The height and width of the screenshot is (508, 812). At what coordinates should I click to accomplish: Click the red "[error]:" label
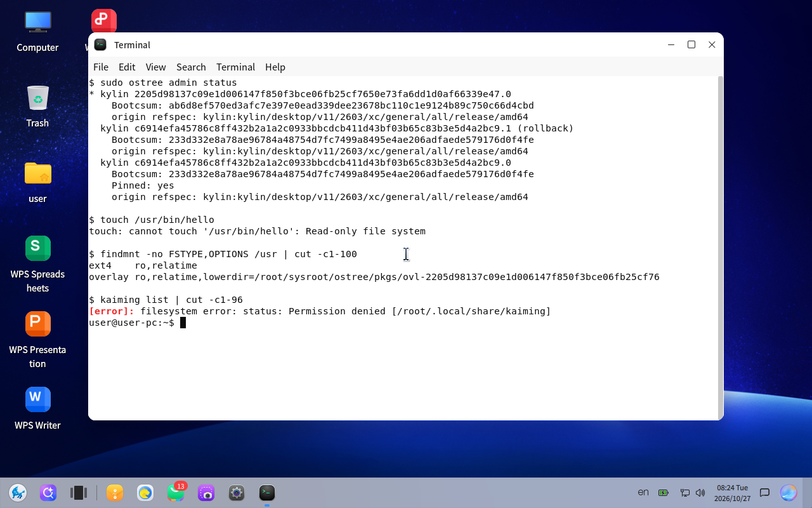112,311
